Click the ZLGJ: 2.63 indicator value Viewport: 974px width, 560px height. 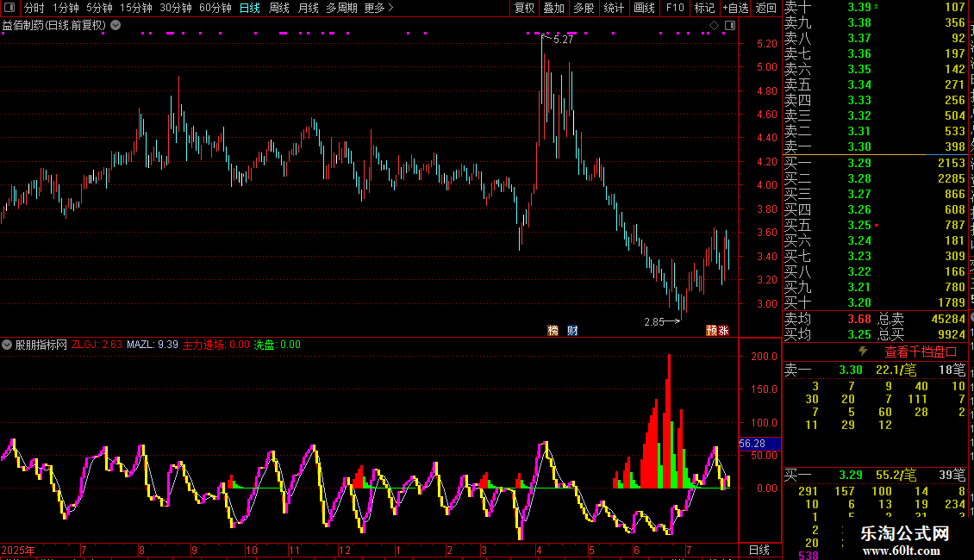pos(97,345)
